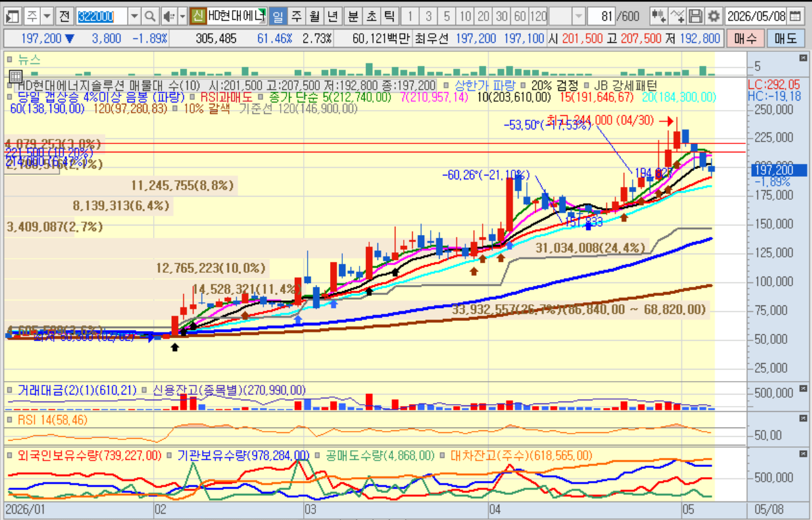Choose interval 1 button
Viewport: 812px width, 520px height.
click(x=411, y=15)
